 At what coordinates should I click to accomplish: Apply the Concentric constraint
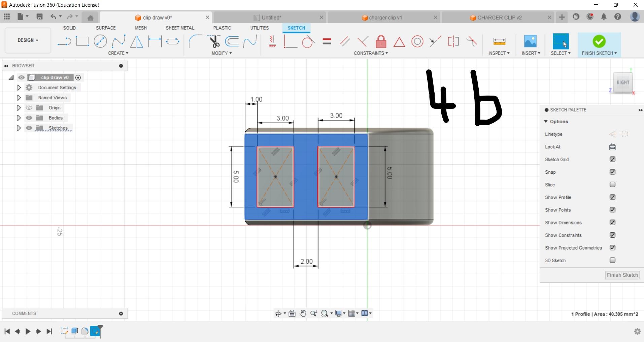tap(417, 41)
